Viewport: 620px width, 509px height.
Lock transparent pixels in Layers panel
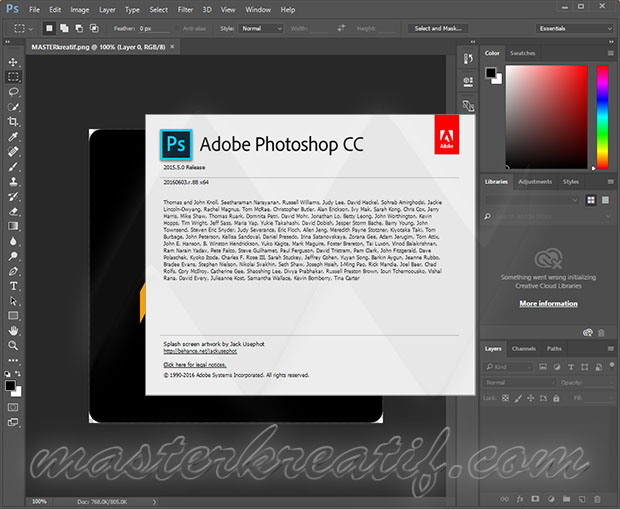click(x=505, y=398)
